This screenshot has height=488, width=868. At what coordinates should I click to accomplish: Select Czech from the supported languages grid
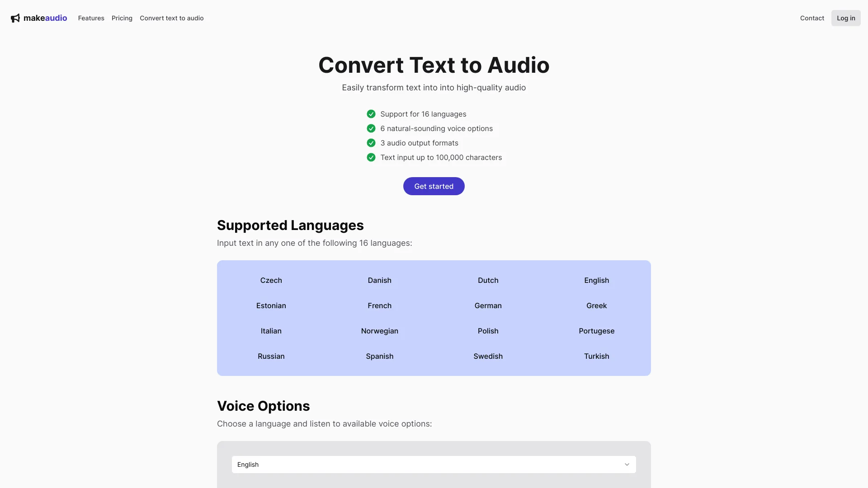(271, 281)
